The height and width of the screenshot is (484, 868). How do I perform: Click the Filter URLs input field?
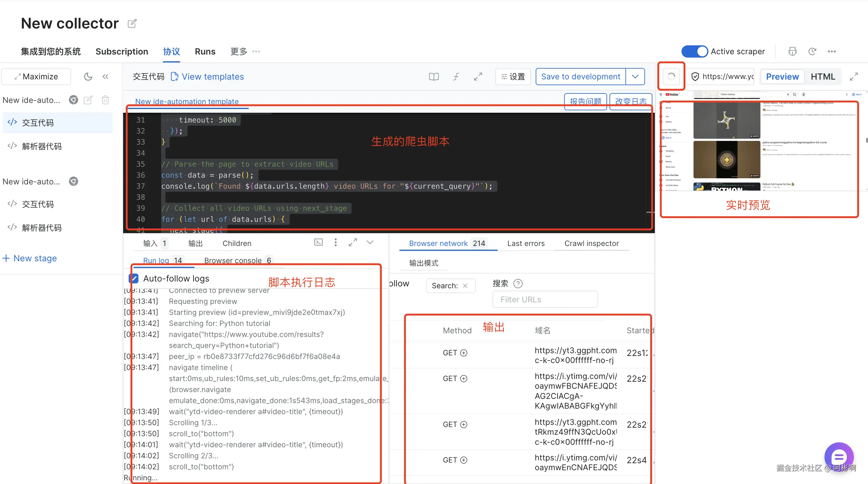click(x=545, y=299)
